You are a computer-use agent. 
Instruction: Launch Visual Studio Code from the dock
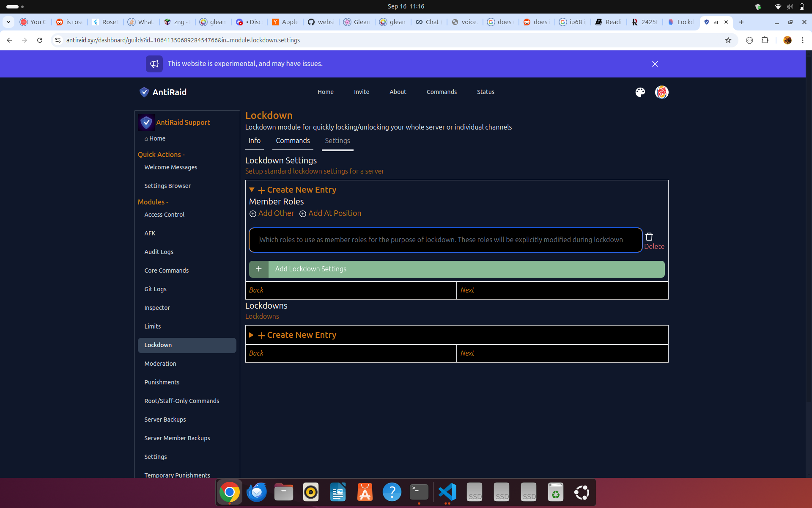pyautogui.click(x=447, y=492)
